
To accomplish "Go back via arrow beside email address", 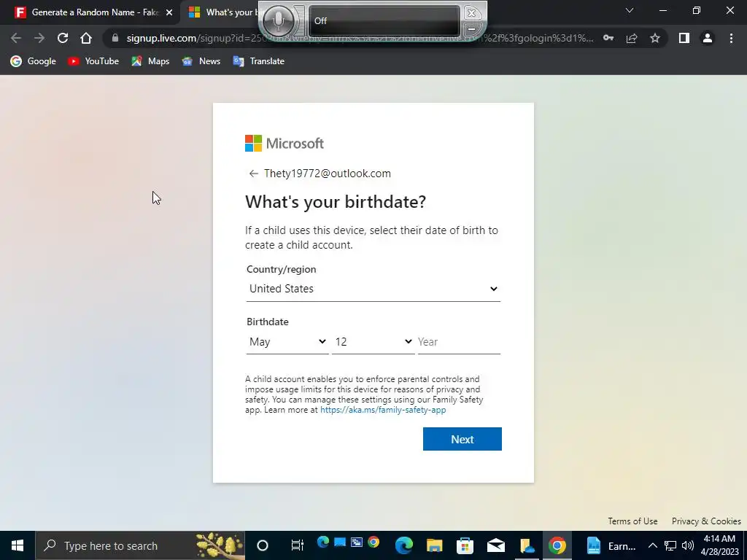I will 253,174.
